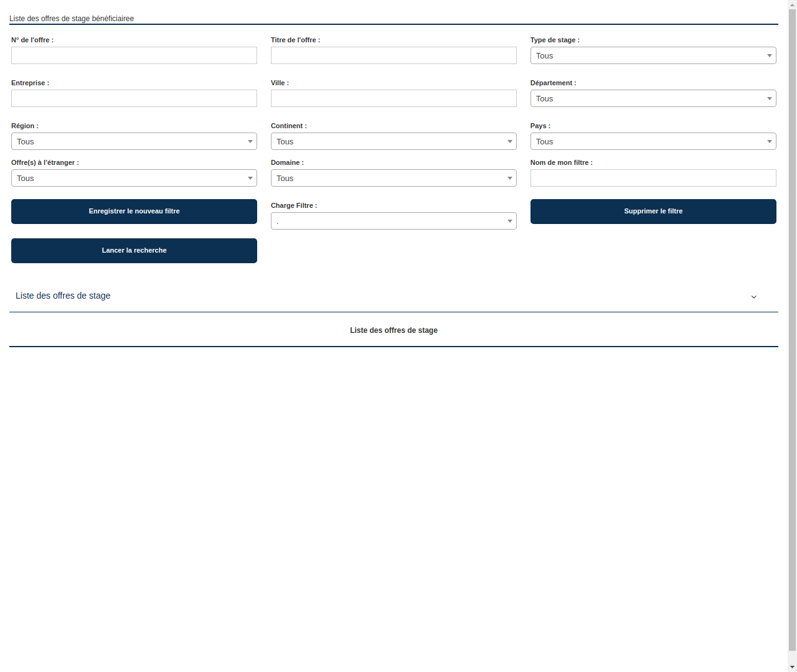Click the "Supprimer le filtre" button

coord(653,212)
